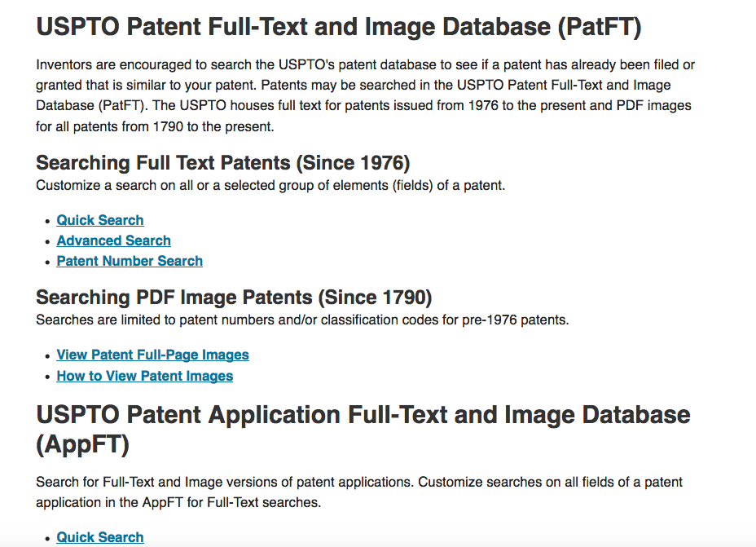Click the sentence Searches are limited to patent numbers

pos(302,320)
